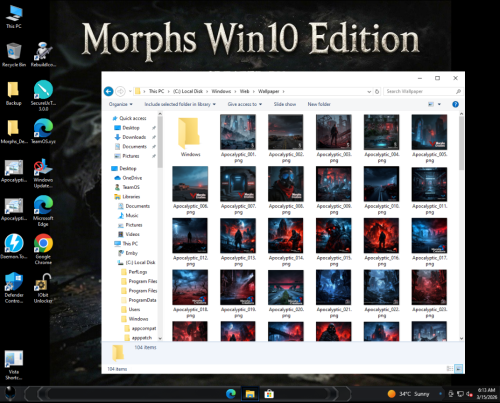The width and height of the screenshot is (500, 403).
Task: Click the Explorer back arrow button
Action: pyautogui.click(x=109, y=91)
